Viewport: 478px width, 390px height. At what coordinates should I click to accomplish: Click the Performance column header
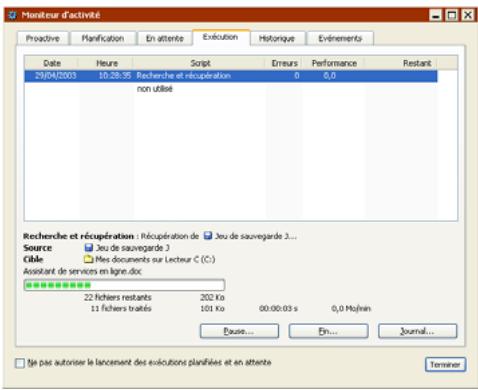pyautogui.click(x=334, y=63)
